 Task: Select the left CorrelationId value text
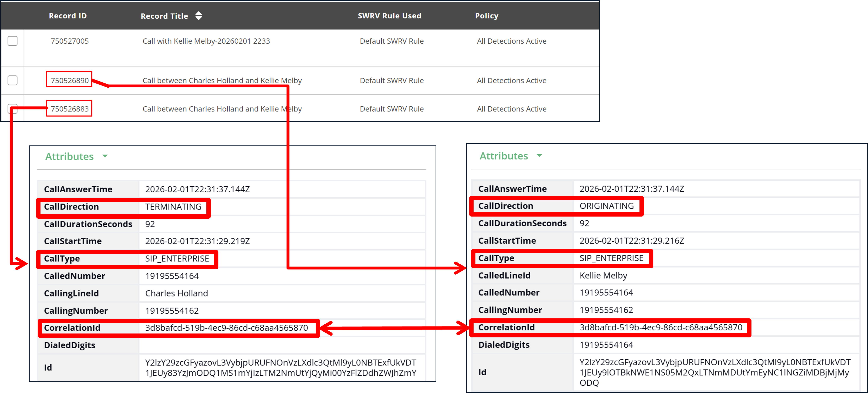(x=226, y=328)
